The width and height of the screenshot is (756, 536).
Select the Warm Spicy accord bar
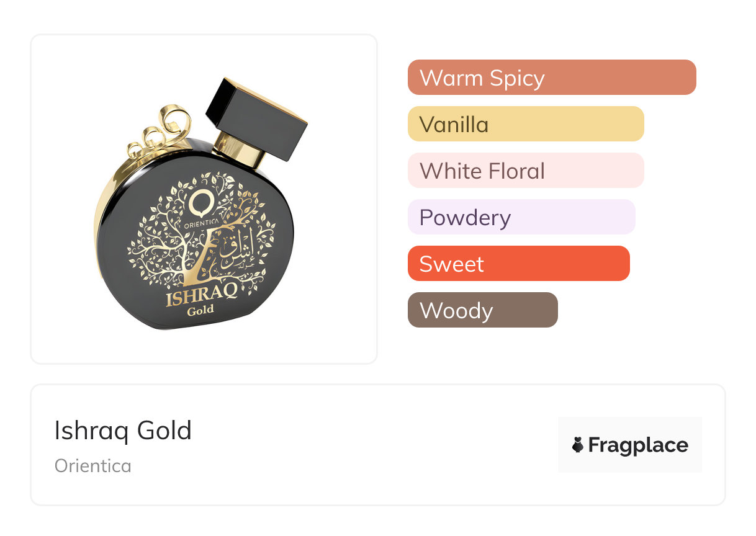point(551,78)
